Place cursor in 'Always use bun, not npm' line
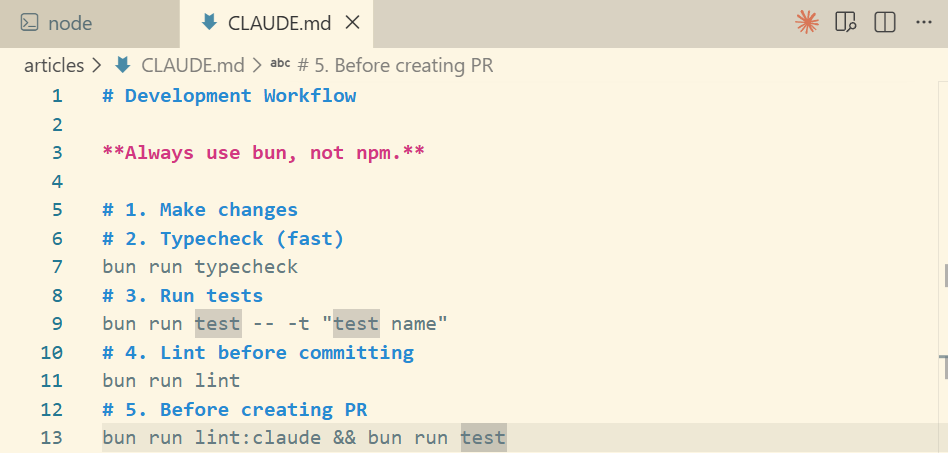Screen dimensions: 948x453 pos(264,153)
